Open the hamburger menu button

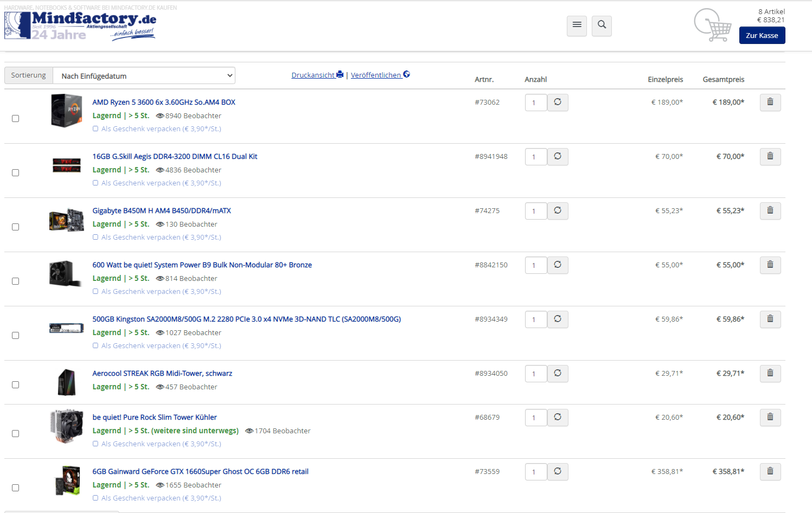tap(577, 25)
